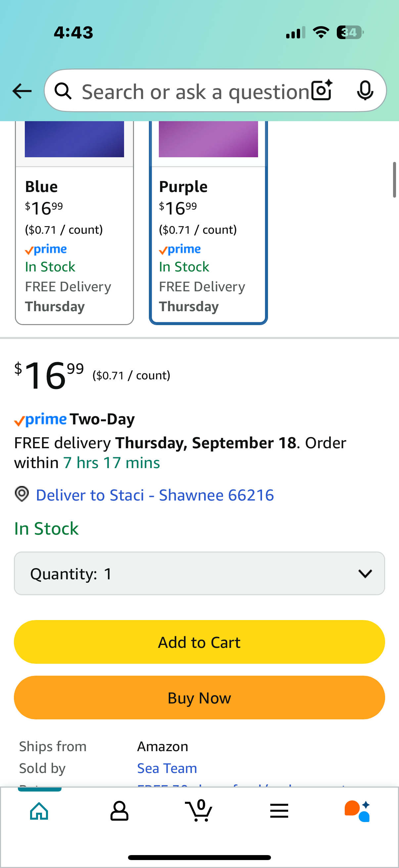The width and height of the screenshot is (399, 868).
Task: Open the Rufus AI assistant icon
Action: pos(357,811)
